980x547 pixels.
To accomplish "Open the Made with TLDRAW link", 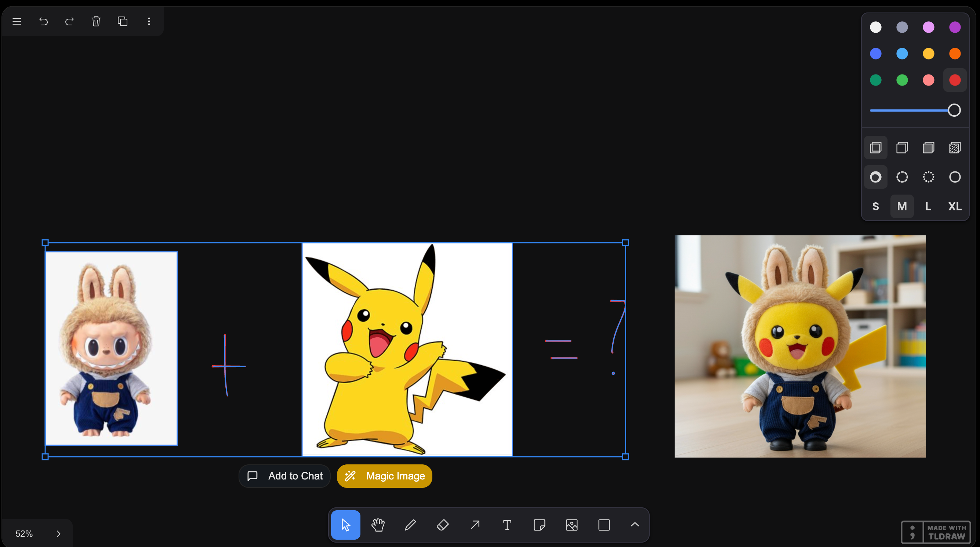I will (x=936, y=532).
